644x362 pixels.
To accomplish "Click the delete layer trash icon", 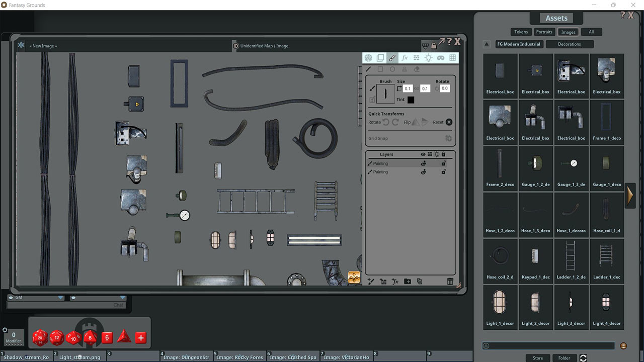I will (x=450, y=281).
